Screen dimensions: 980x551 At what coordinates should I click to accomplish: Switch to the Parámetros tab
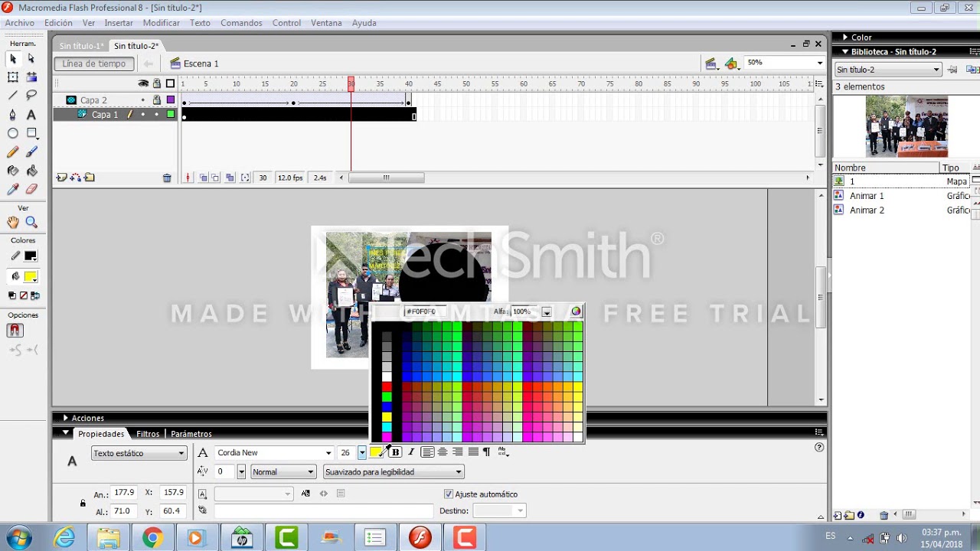click(191, 434)
